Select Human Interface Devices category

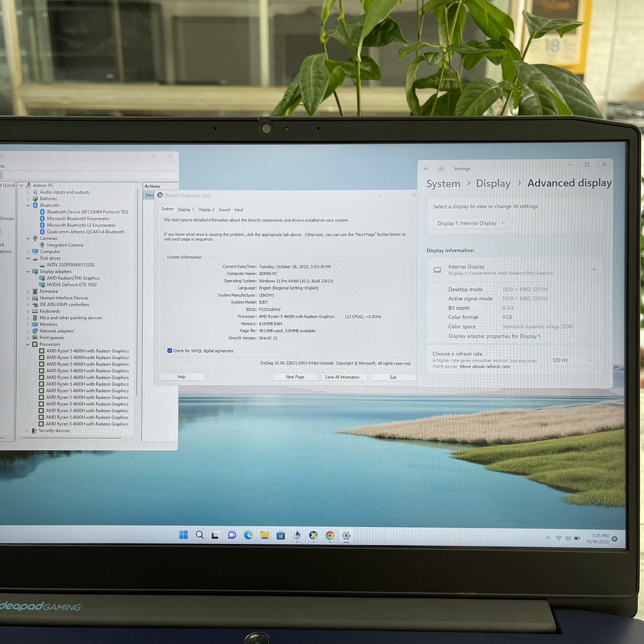(x=64, y=298)
